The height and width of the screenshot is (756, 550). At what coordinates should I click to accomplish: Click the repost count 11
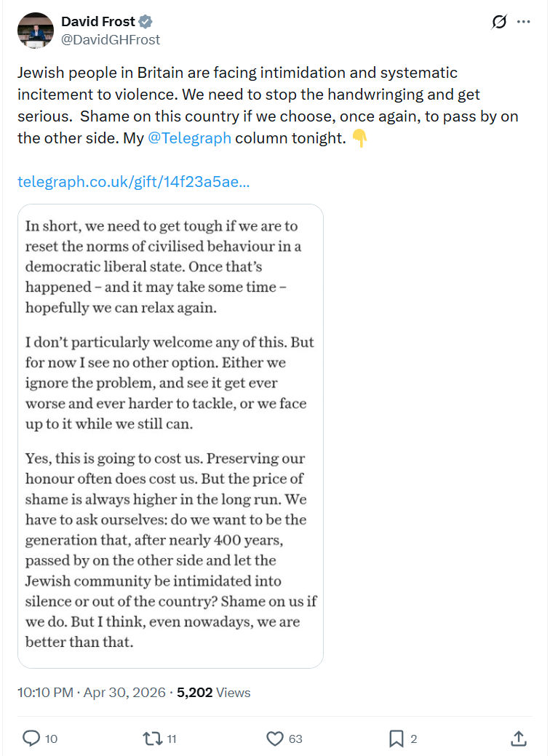[x=172, y=739]
